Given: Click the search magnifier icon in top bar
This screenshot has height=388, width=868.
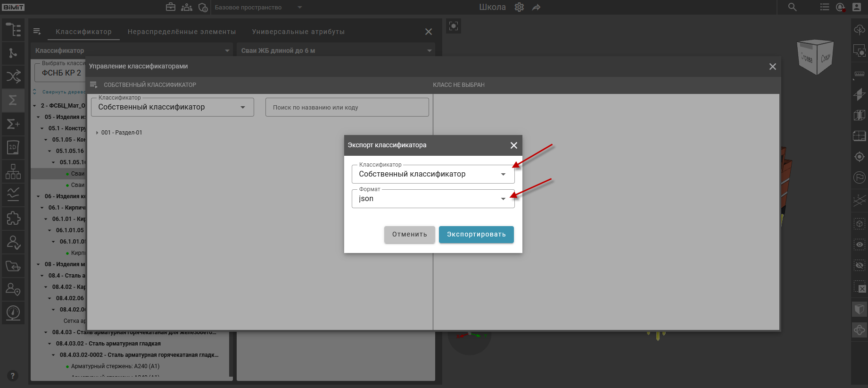Looking at the screenshot, I should coord(792,7).
